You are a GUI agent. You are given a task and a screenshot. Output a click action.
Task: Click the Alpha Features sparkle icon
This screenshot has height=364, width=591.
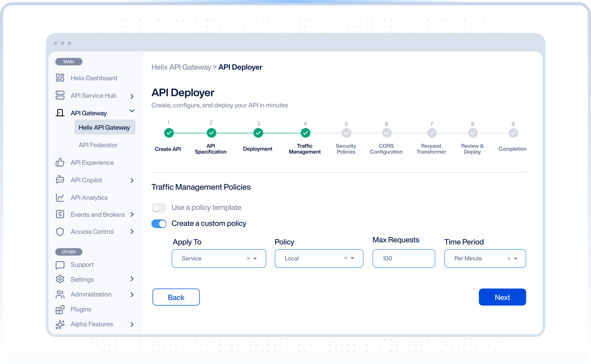pos(60,324)
